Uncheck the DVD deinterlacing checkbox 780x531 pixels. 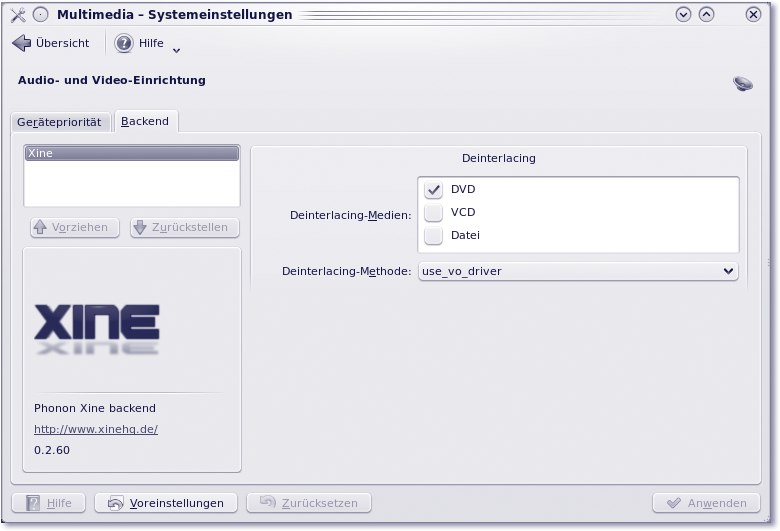(434, 190)
